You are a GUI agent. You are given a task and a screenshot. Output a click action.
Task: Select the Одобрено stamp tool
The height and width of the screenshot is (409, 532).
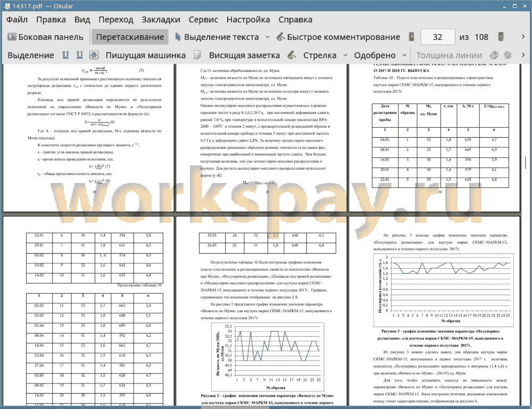[x=375, y=55]
